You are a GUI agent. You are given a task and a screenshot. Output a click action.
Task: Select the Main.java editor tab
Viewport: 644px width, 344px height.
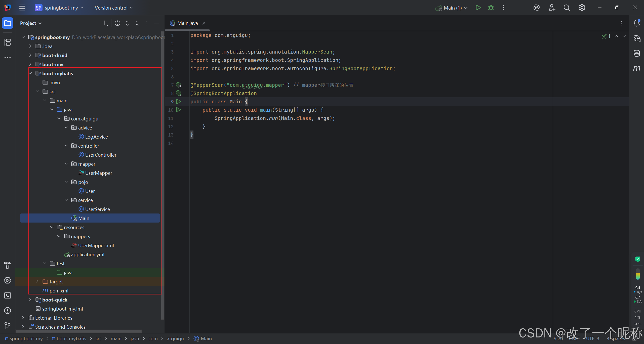click(x=187, y=23)
